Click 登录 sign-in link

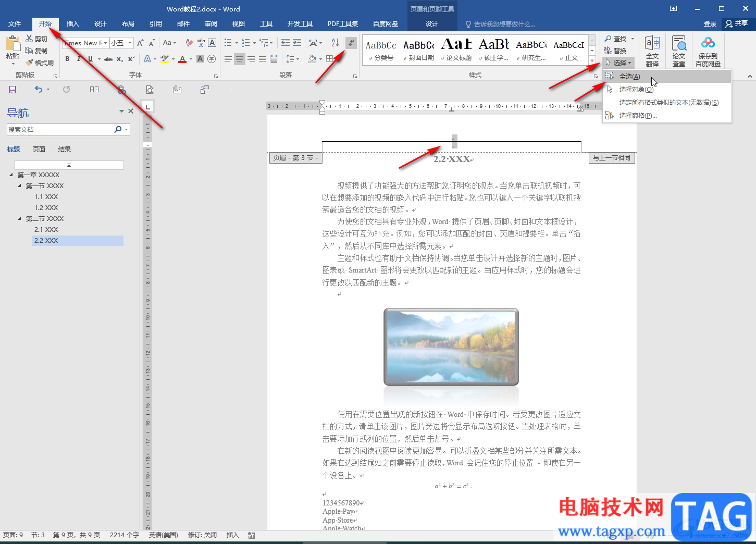pos(710,24)
